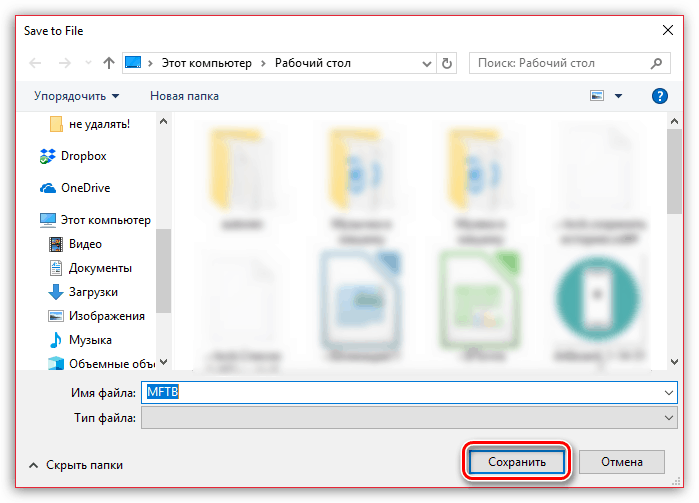Image resolution: width=699 pixels, height=503 pixels.
Task: Create a new folder with 'Новая папка'
Action: (184, 96)
